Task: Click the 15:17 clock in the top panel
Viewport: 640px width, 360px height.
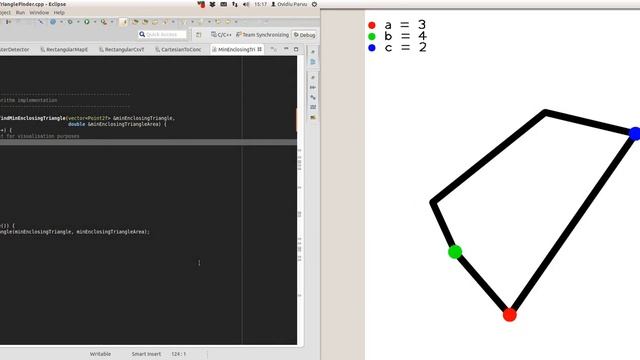Action: coord(260,4)
